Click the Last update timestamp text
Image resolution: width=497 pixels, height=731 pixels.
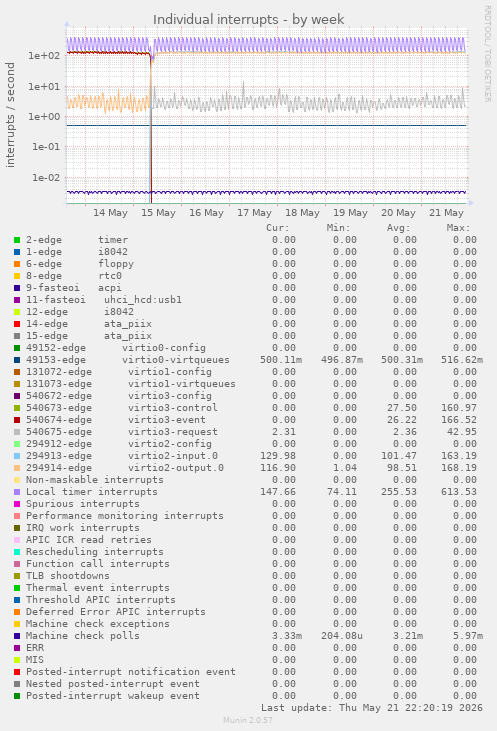point(372,708)
